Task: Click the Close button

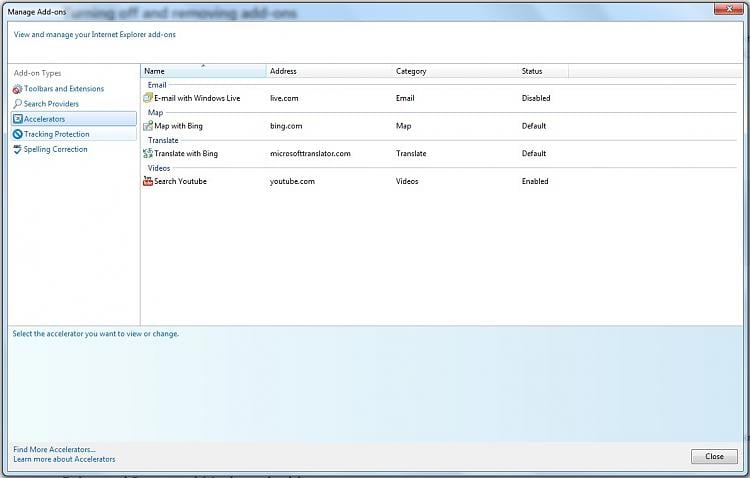Action: coord(714,456)
